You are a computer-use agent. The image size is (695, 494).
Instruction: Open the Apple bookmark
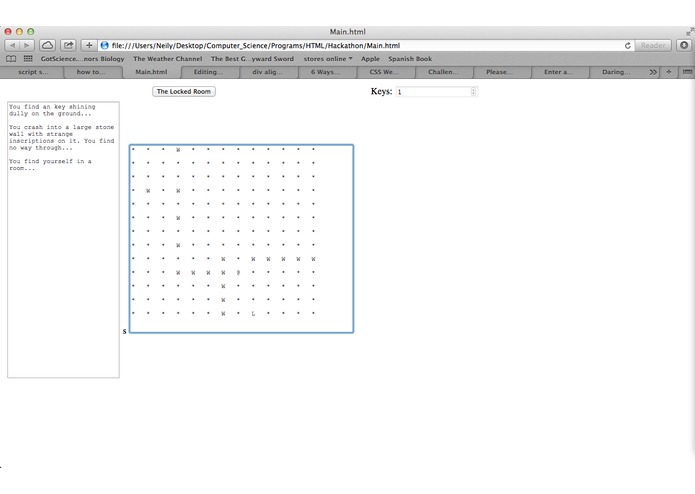coord(370,58)
